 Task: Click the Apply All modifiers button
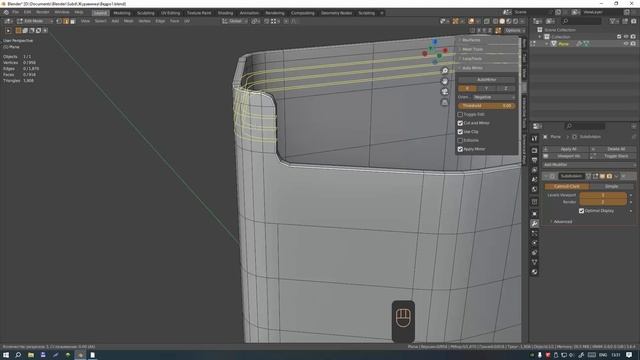pyautogui.click(x=566, y=149)
